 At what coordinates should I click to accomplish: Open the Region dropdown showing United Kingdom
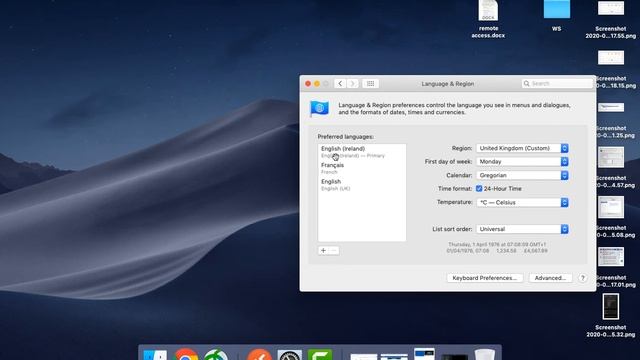(x=522, y=148)
